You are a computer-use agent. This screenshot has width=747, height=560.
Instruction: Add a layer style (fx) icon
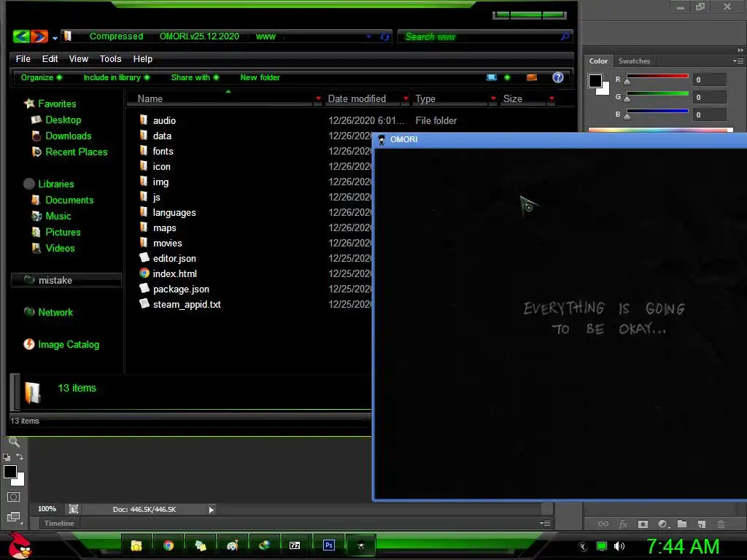coord(623,524)
